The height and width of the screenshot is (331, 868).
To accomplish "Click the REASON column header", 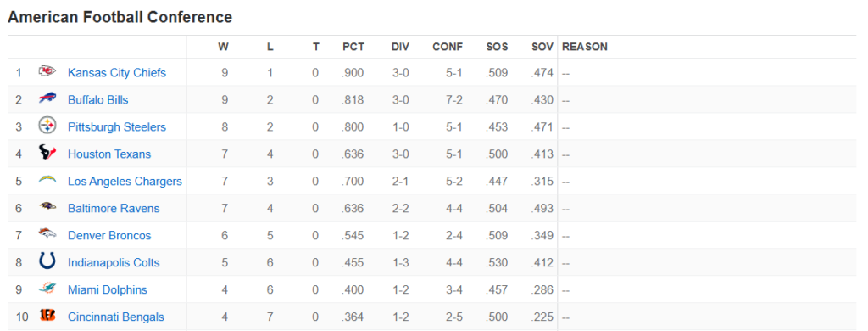I will 585,48.
